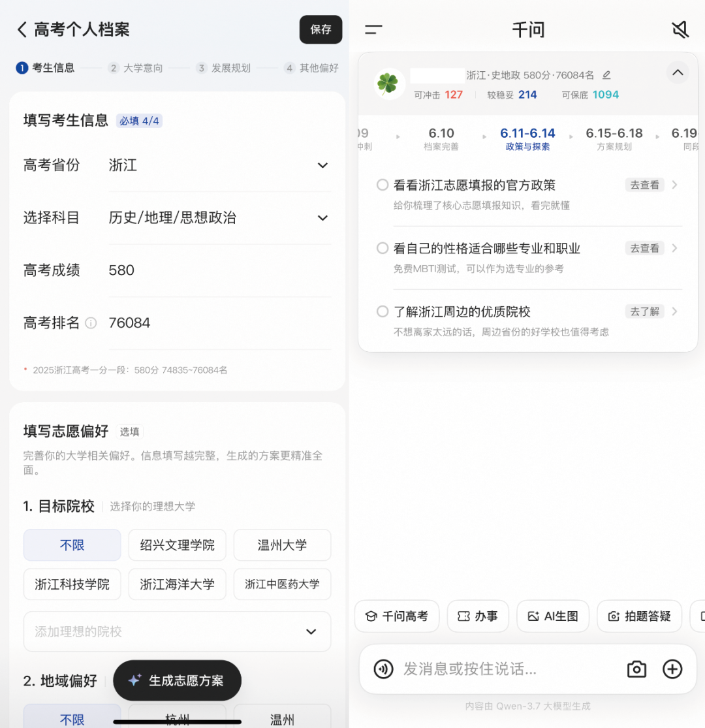Go back from 高考个人档案 page
705x728 pixels.
pos(22,30)
